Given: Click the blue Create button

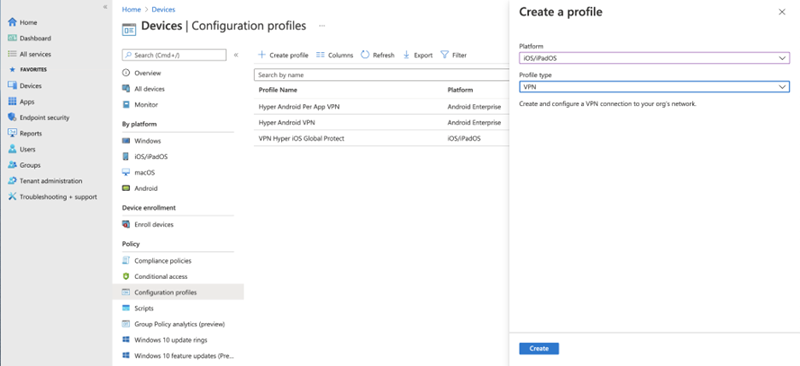Looking at the screenshot, I should [539, 349].
